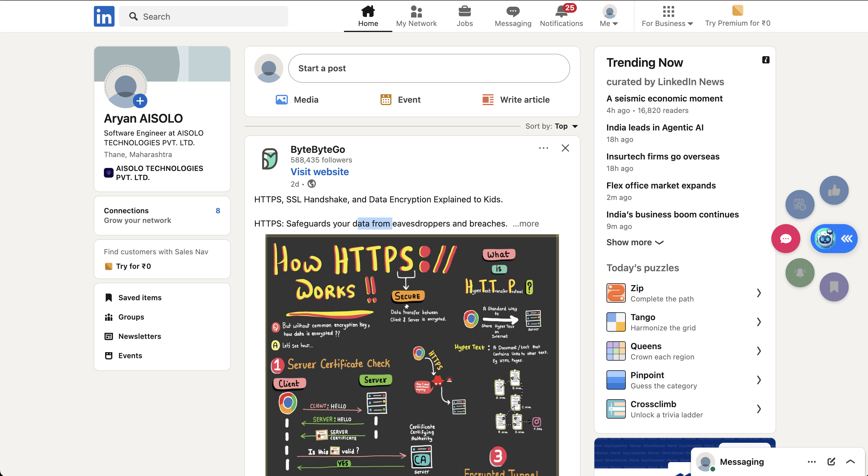Image resolution: width=868 pixels, height=476 pixels.
Task: Click floating purple bookmark bubble icon
Action: (x=834, y=287)
